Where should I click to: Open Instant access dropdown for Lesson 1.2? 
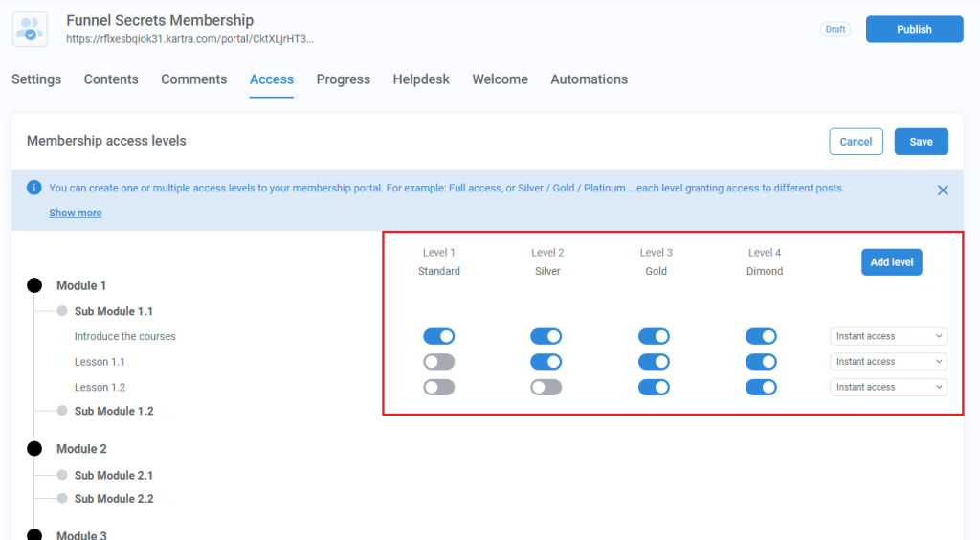[x=888, y=388]
